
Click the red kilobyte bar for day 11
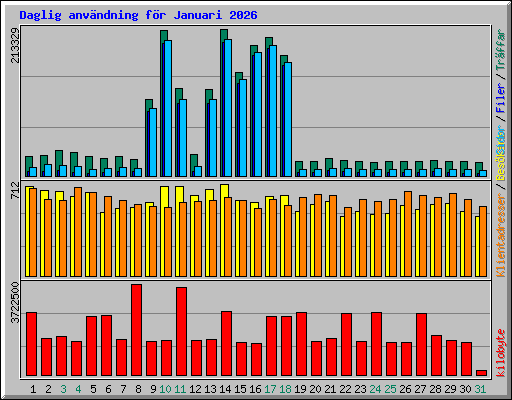tap(181, 332)
